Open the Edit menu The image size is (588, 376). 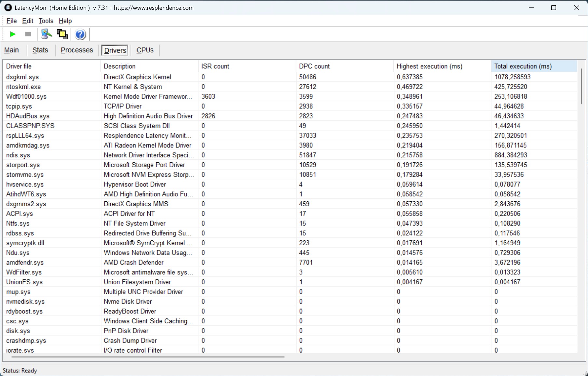click(28, 21)
